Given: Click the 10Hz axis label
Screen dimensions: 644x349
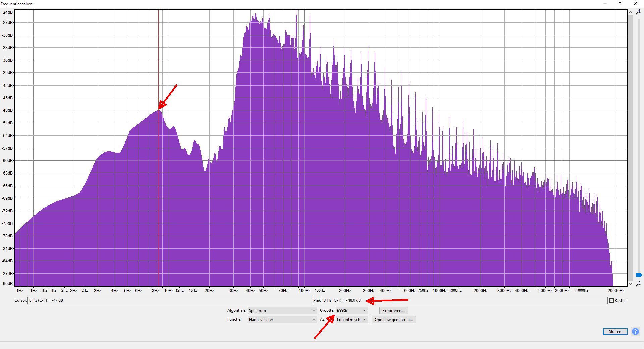Looking at the screenshot, I should click(169, 290).
